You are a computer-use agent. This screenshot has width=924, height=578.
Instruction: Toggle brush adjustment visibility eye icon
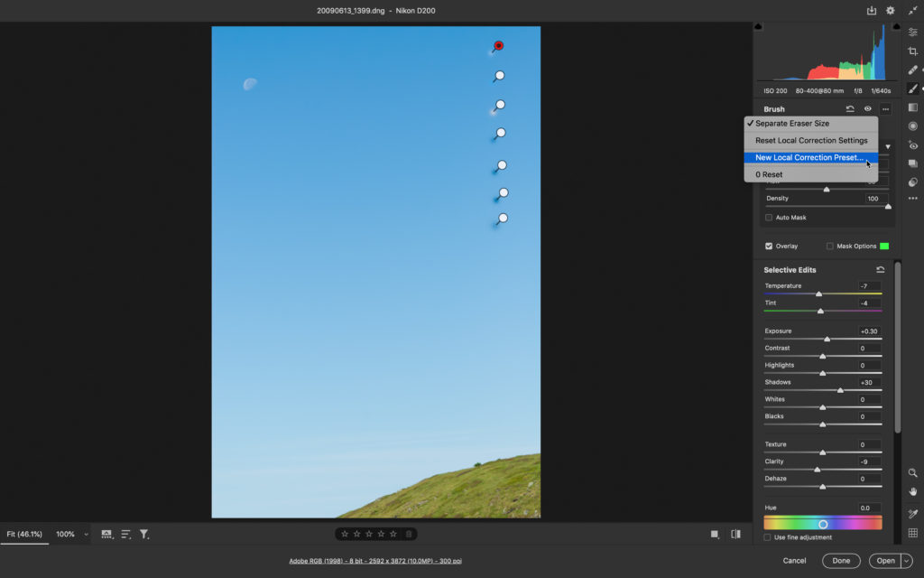[868, 109]
